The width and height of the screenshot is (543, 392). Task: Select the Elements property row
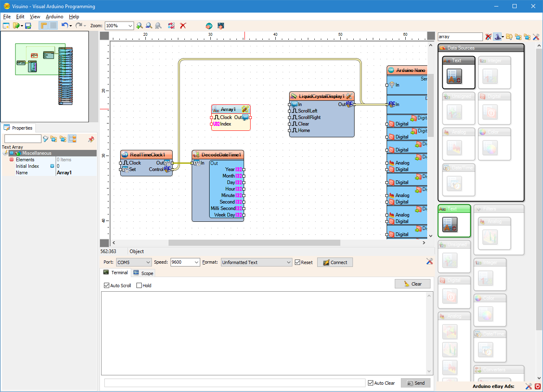(49, 160)
